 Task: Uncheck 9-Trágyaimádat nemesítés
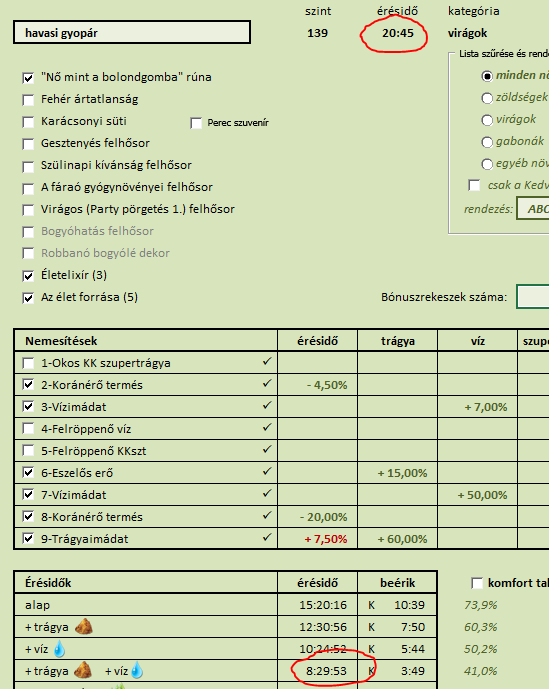28,539
